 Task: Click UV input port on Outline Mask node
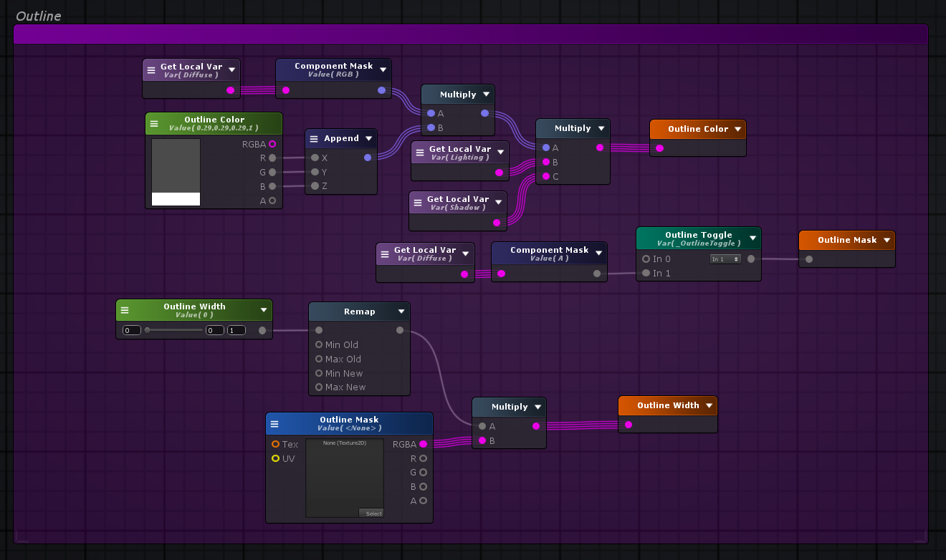click(x=275, y=458)
